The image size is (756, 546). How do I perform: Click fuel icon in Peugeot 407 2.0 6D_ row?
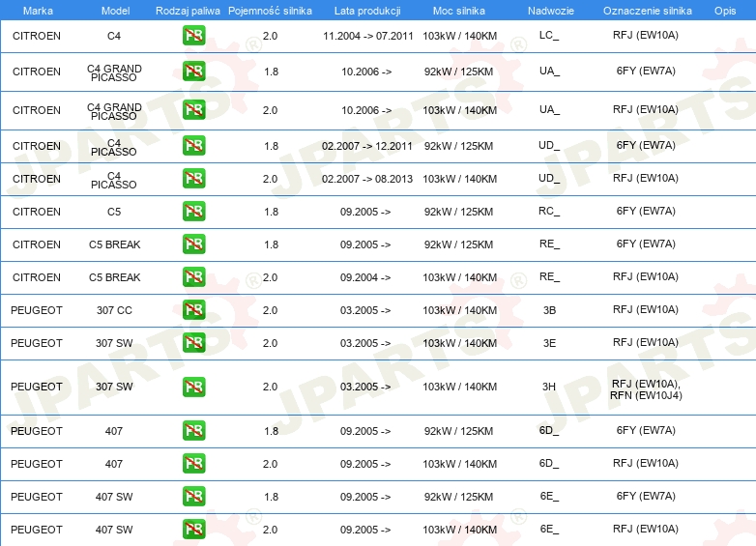pos(193,463)
